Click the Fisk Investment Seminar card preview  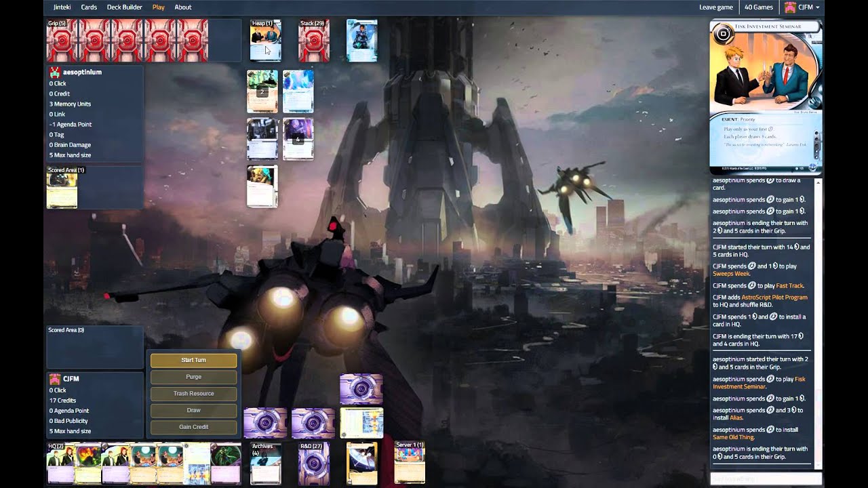coord(766,98)
